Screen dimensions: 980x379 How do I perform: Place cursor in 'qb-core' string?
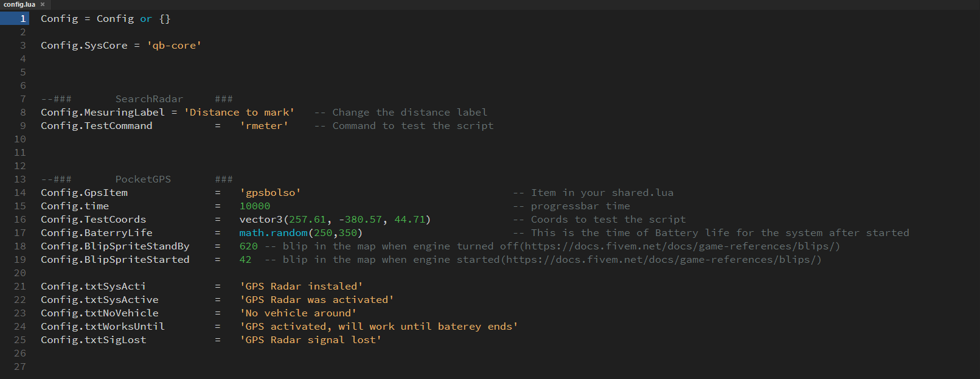[x=174, y=46]
